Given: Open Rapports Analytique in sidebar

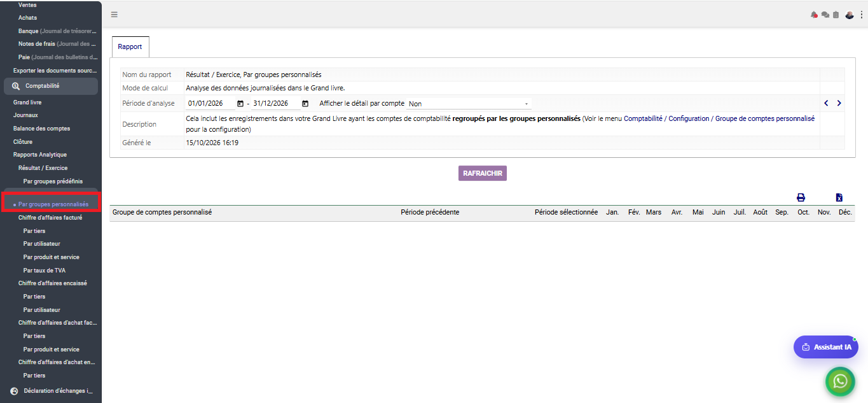Looking at the screenshot, I should pyautogui.click(x=40, y=155).
